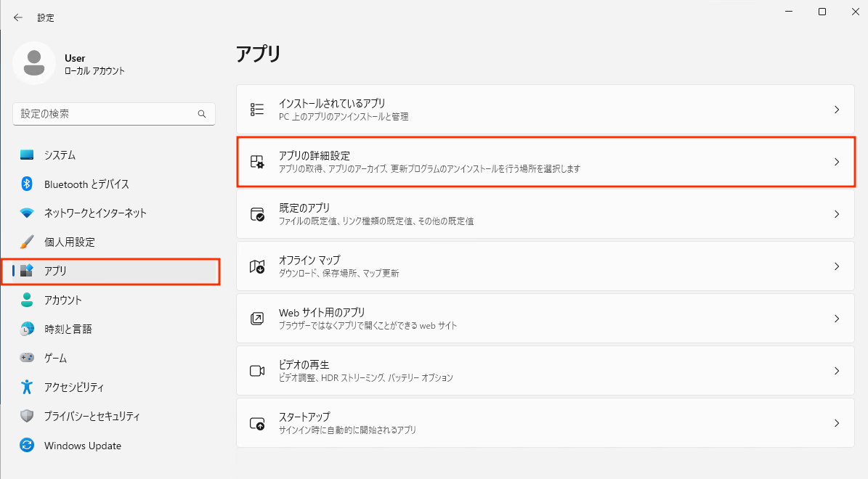The width and height of the screenshot is (868, 479).
Task: Click the search magnifier icon
Action: [202, 114]
